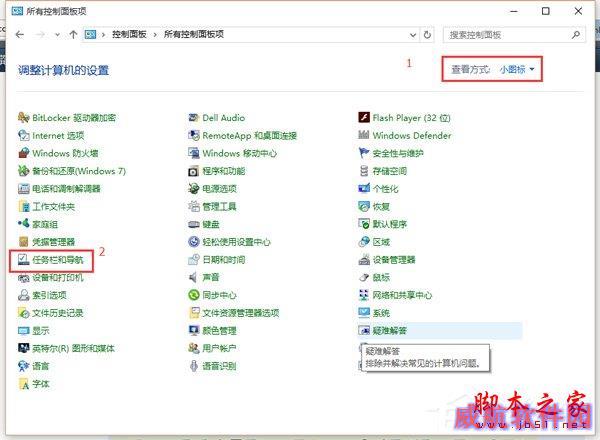
Task: Click the 声音 link text
Action: coord(211,277)
